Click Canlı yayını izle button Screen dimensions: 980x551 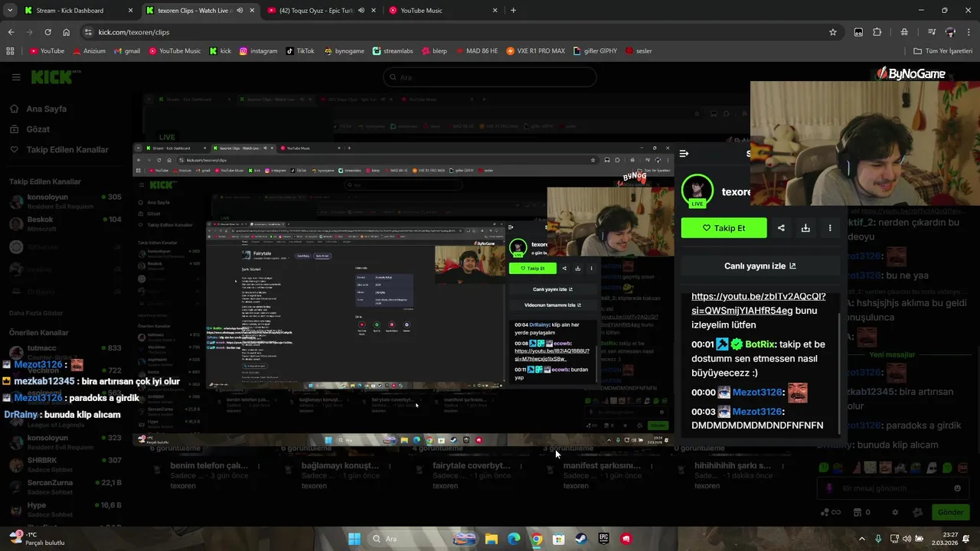[760, 266]
